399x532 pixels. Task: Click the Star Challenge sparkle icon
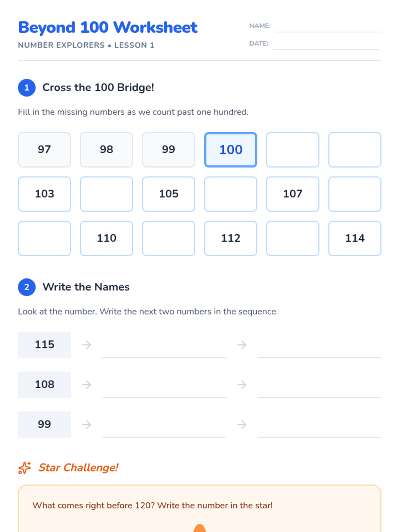coord(25,467)
